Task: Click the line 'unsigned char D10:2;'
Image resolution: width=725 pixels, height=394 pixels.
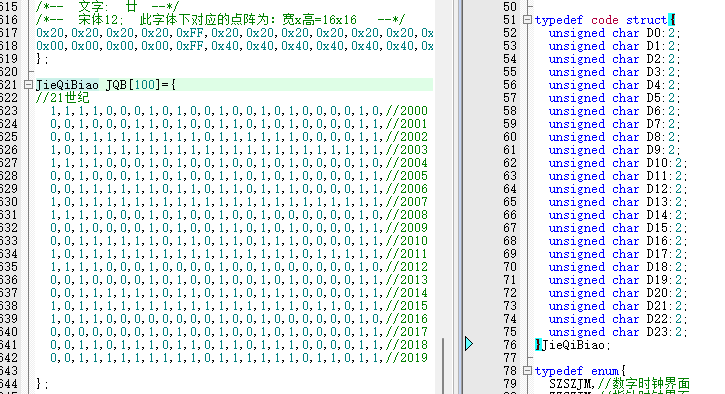Action: [618, 163]
